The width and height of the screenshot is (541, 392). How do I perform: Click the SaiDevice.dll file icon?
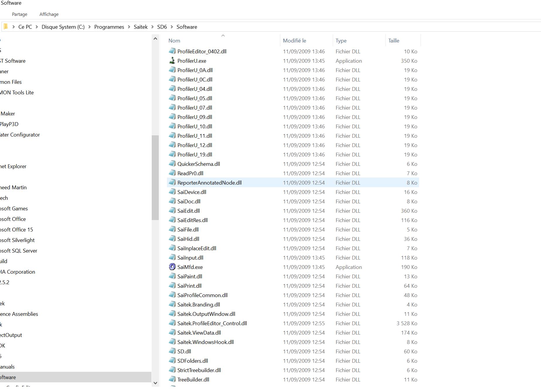point(172,192)
